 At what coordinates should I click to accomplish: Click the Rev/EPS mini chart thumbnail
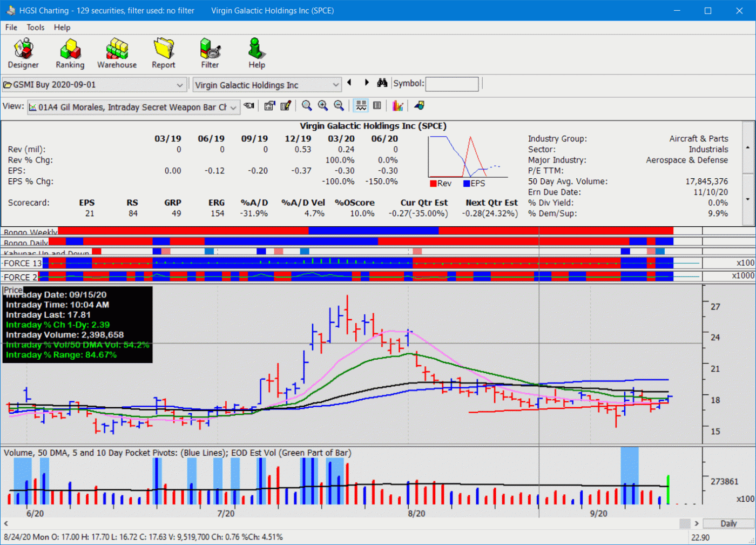(468, 157)
